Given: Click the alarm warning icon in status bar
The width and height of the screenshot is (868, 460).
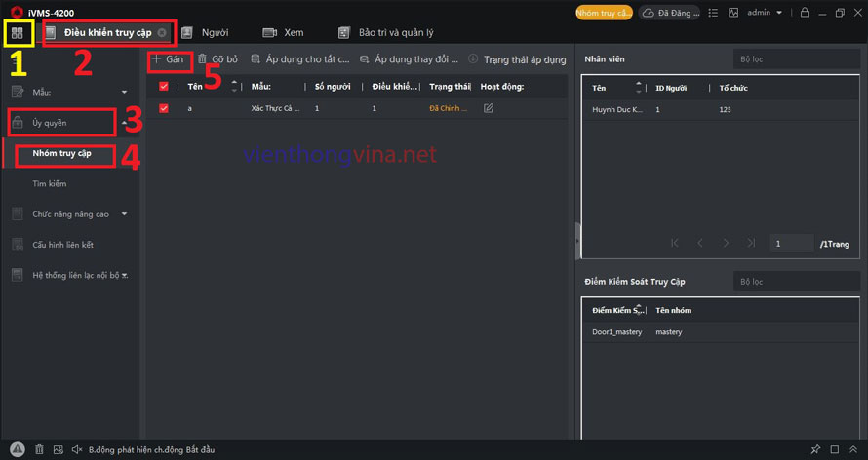Looking at the screenshot, I should point(17,449).
